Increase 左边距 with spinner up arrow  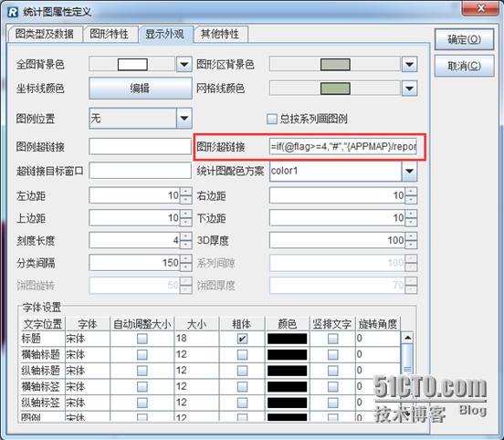point(186,192)
